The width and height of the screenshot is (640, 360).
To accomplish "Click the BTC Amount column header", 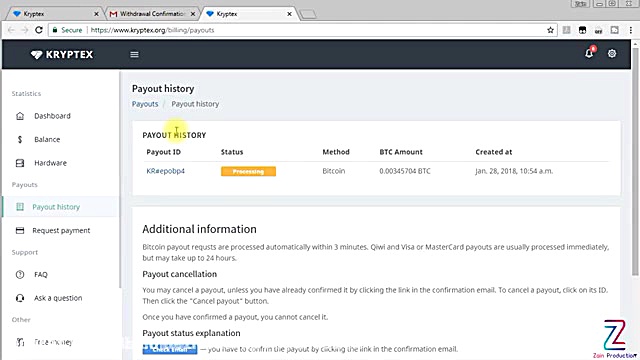I will (x=401, y=152).
